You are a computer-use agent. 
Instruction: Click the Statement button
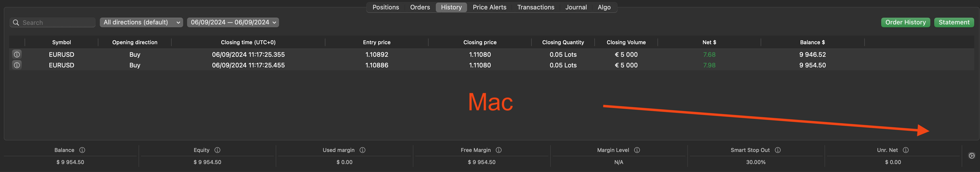tap(954, 22)
